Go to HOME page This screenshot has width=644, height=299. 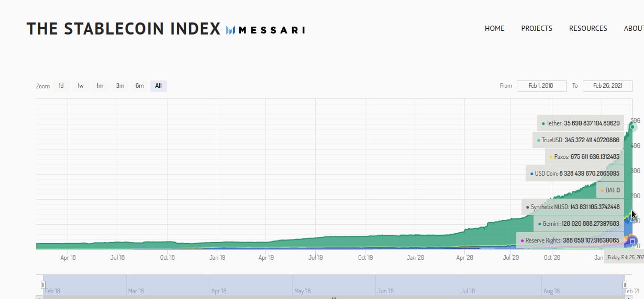tap(494, 28)
